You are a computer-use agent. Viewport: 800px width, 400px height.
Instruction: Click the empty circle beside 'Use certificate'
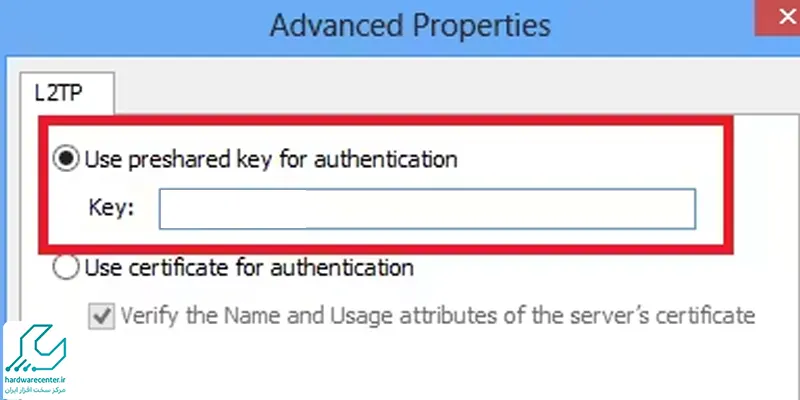tap(66, 267)
